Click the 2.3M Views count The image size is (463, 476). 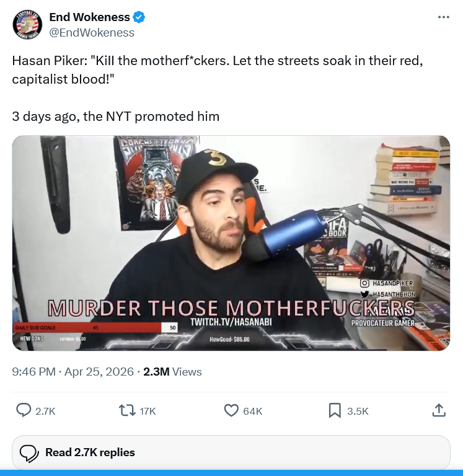[x=172, y=372]
